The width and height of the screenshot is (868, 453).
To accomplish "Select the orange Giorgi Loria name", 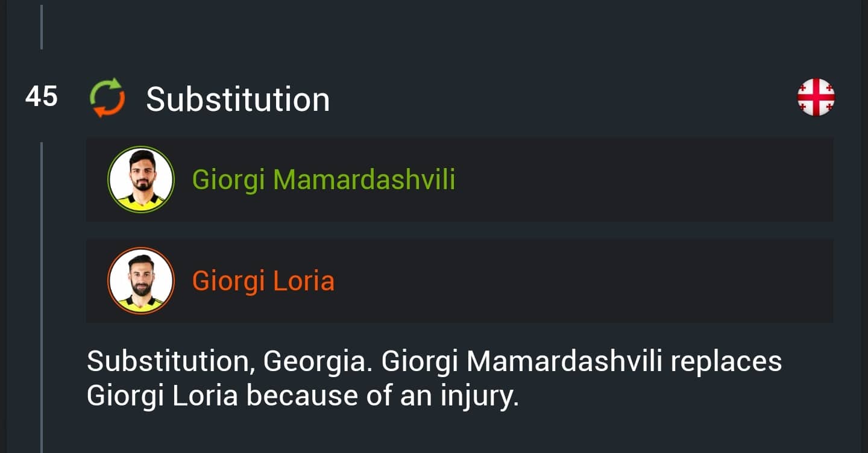I will point(263,281).
